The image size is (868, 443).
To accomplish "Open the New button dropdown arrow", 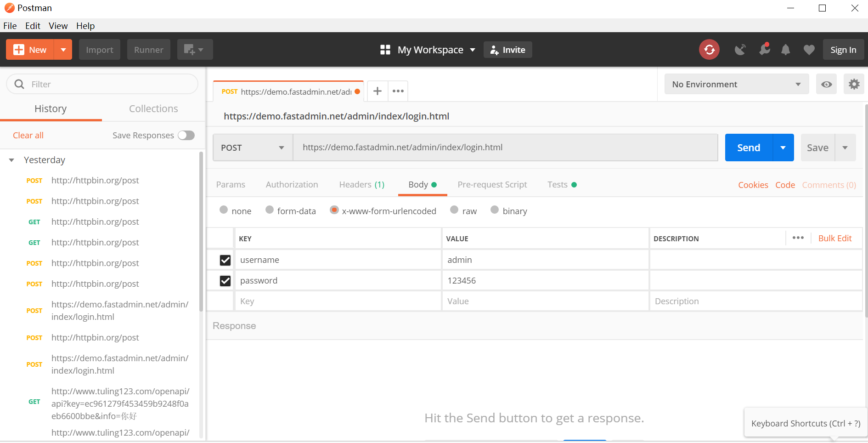I will pyautogui.click(x=63, y=50).
